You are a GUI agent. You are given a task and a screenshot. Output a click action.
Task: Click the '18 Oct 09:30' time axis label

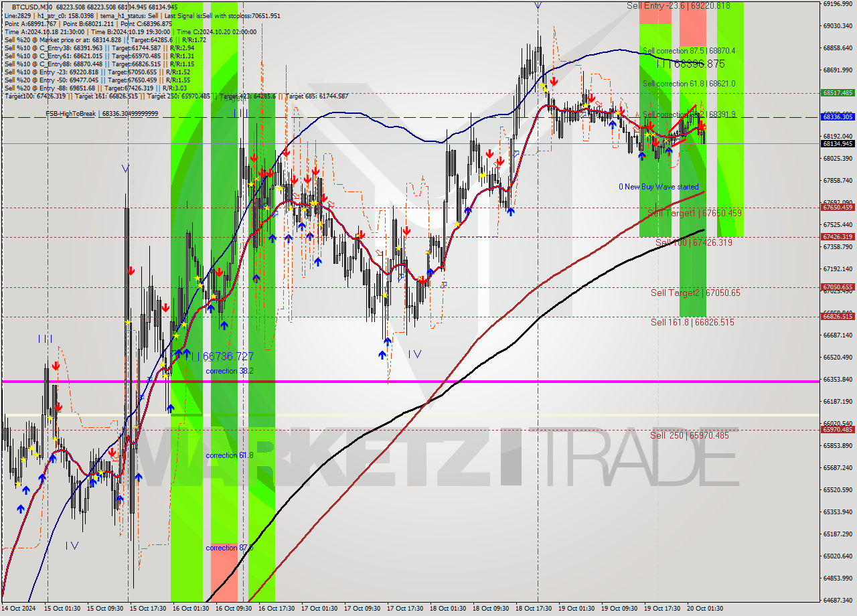pos(490,609)
